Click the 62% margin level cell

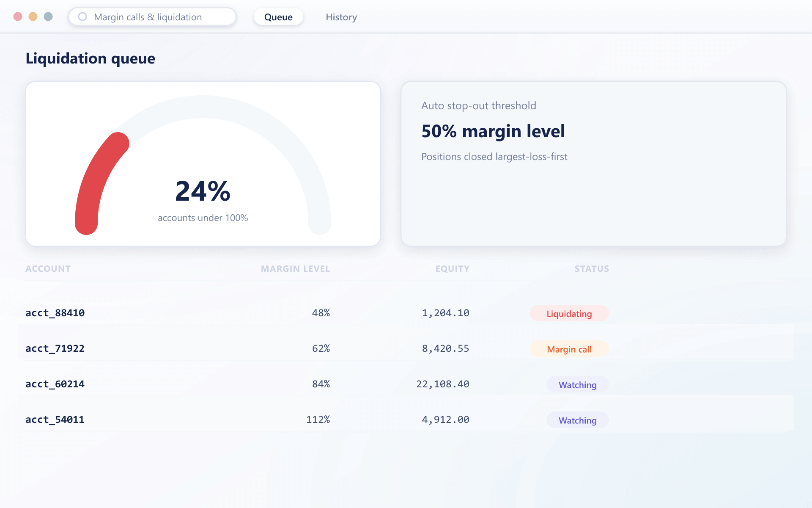click(x=321, y=348)
